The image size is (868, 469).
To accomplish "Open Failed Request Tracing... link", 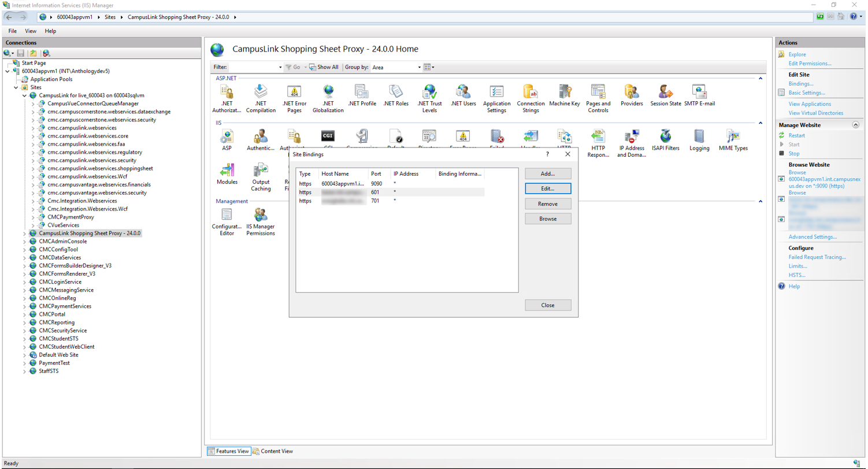I will pyautogui.click(x=817, y=257).
